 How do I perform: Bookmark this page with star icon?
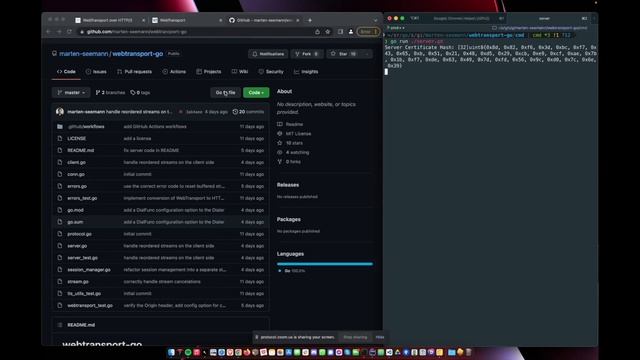tap(327, 31)
